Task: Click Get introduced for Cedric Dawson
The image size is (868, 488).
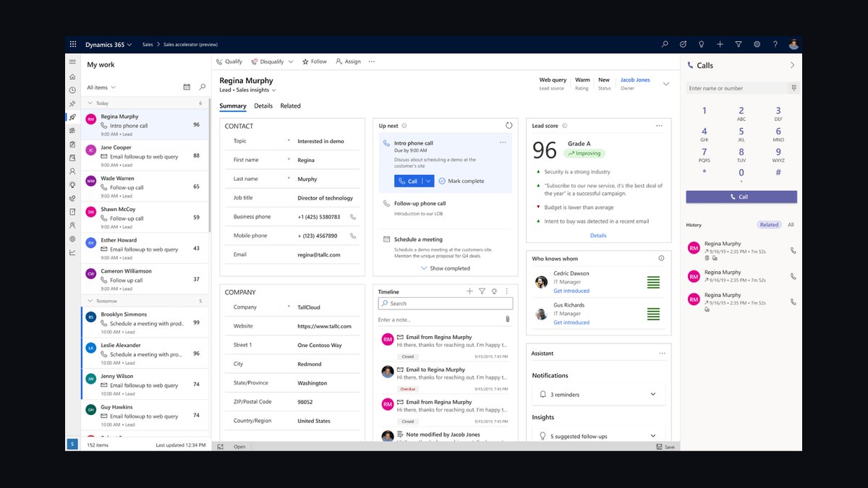Action: pos(571,291)
